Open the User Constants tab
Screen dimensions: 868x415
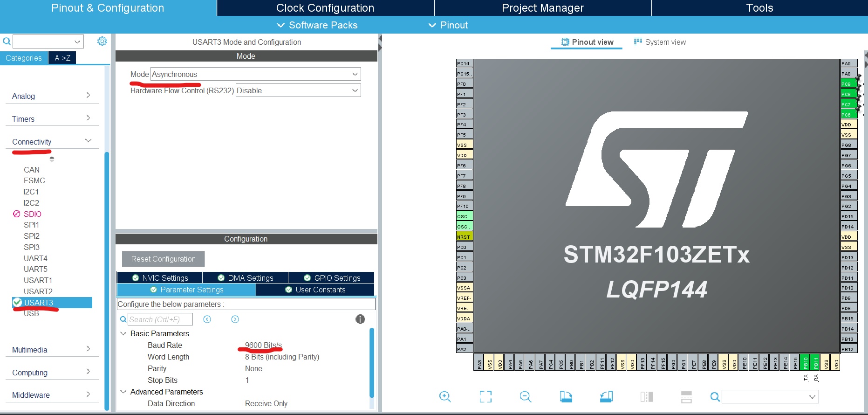(315, 290)
